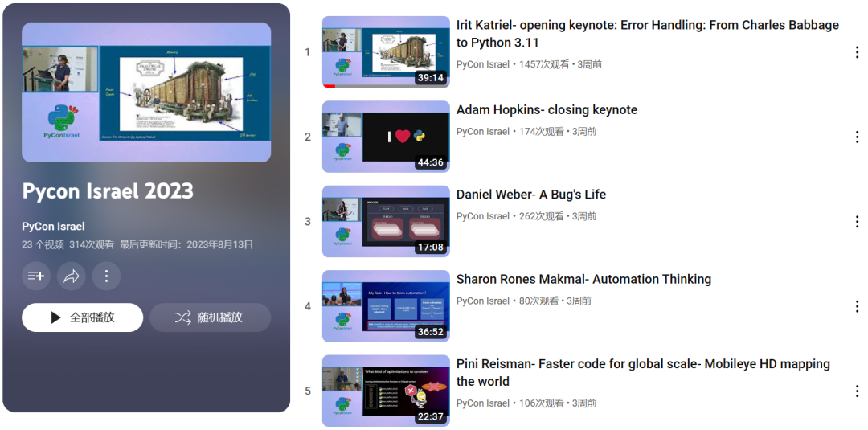Open playlist more options menu below PyCon Israel
868x430 pixels.
[x=107, y=276]
